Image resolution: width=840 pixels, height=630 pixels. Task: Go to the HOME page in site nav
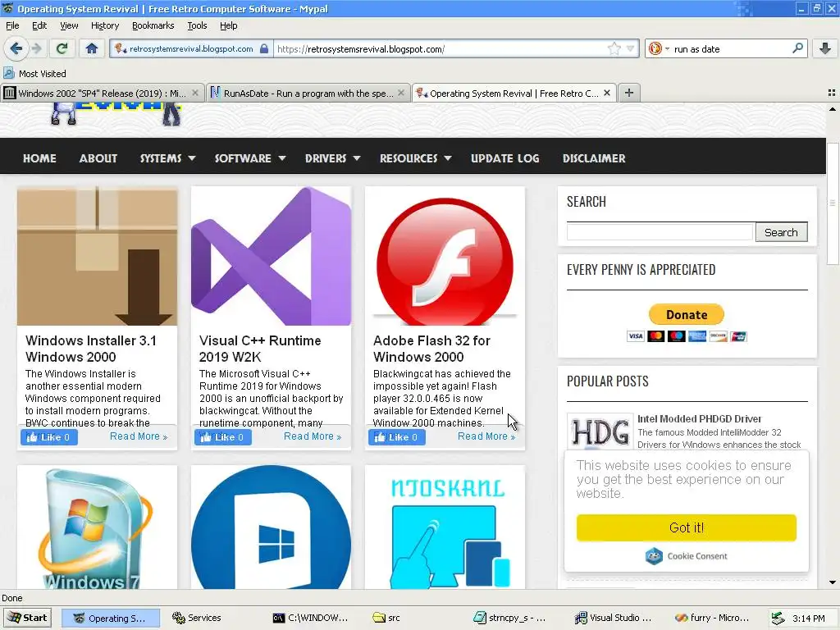tap(39, 158)
